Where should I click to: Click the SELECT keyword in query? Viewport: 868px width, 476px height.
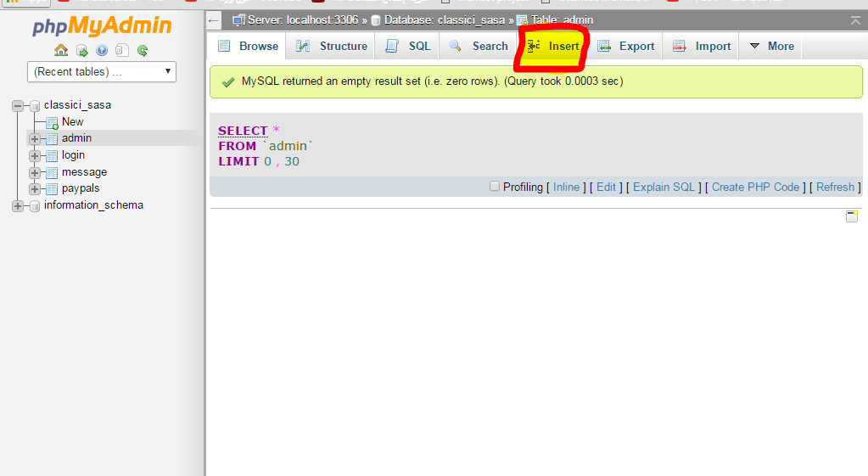[x=243, y=131]
